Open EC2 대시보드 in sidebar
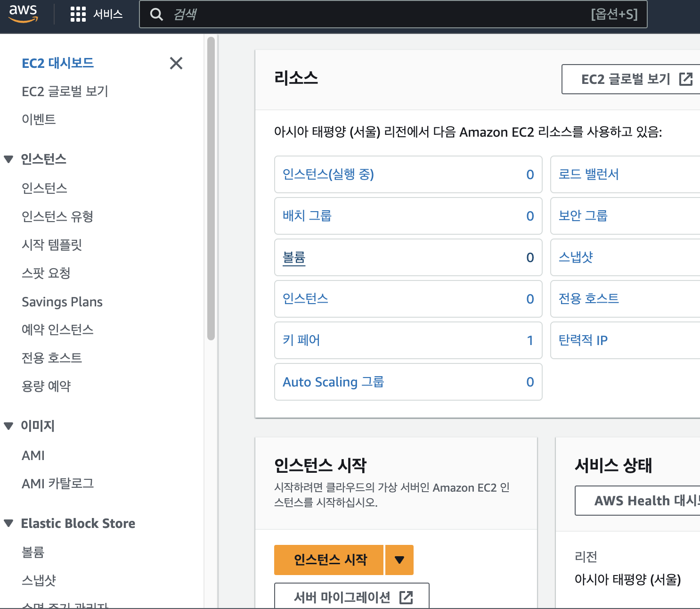Viewport: 700px width, 609px height. [58, 63]
